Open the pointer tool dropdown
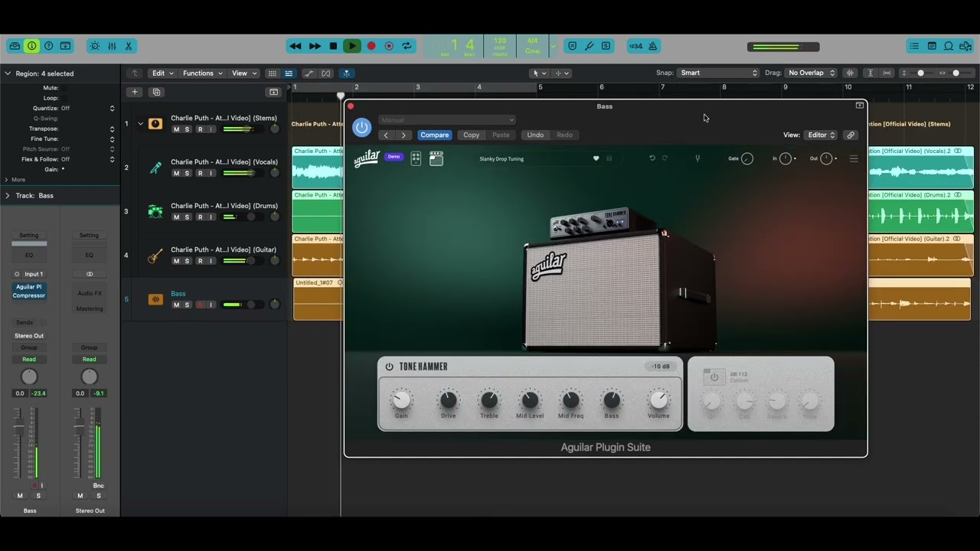This screenshot has height=551, width=980. tap(540, 73)
